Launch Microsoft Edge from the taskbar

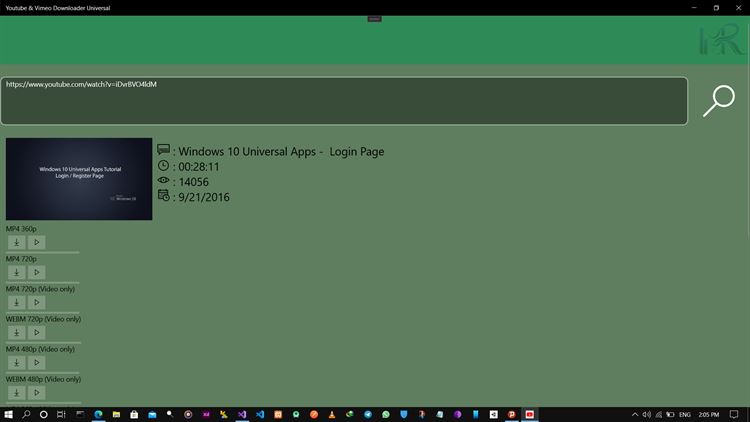pyautogui.click(x=98, y=414)
